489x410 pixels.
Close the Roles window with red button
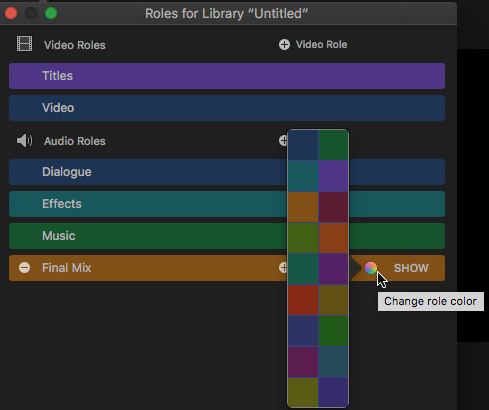11,13
